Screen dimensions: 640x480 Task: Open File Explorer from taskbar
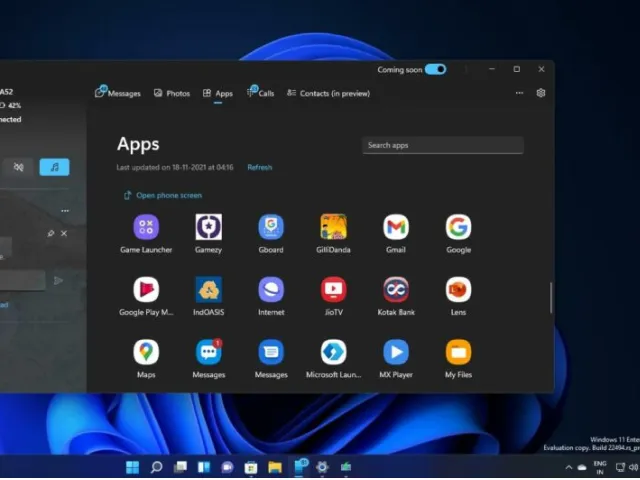(275, 467)
